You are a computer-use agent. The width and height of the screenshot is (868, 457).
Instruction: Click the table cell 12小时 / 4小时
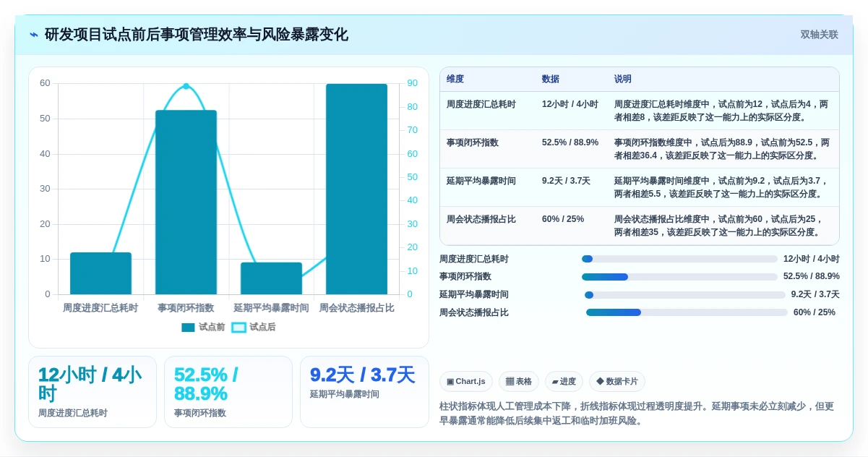coord(570,104)
